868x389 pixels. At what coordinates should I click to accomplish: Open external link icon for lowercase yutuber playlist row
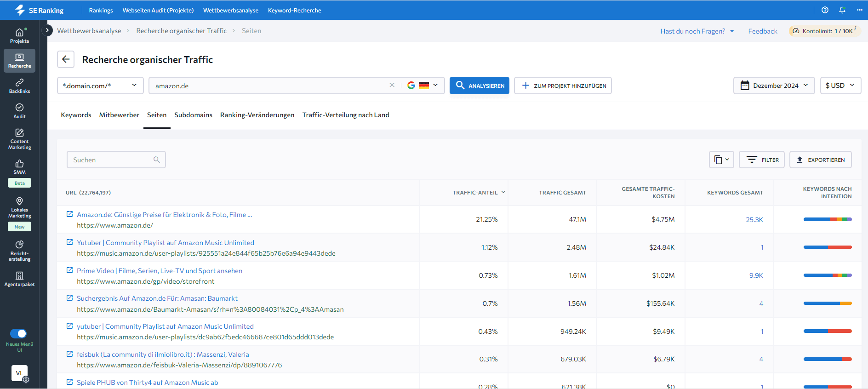69,326
